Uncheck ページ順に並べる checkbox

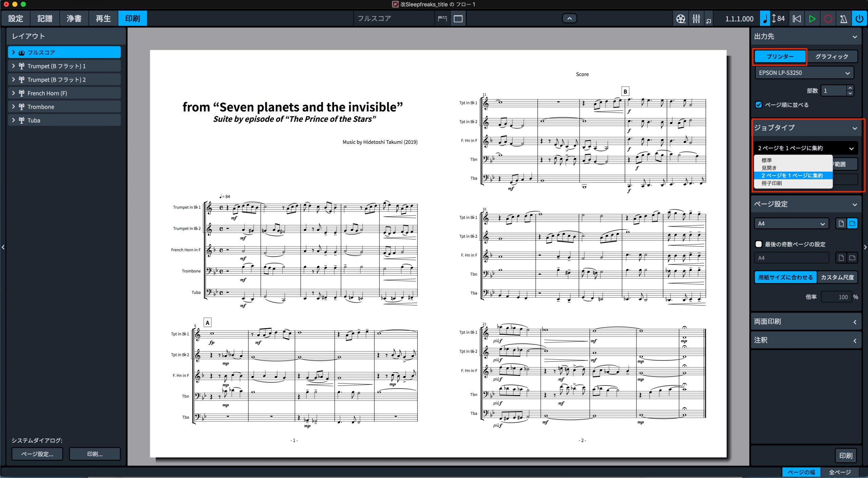pyautogui.click(x=758, y=105)
